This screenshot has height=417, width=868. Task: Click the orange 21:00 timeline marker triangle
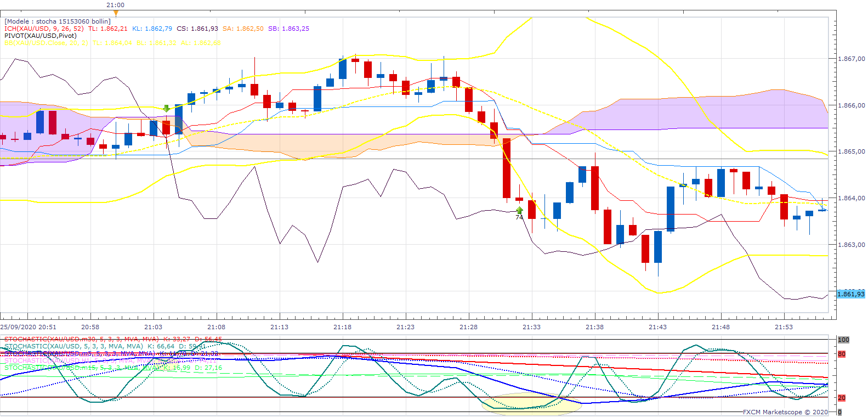pyautogui.click(x=116, y=13)
